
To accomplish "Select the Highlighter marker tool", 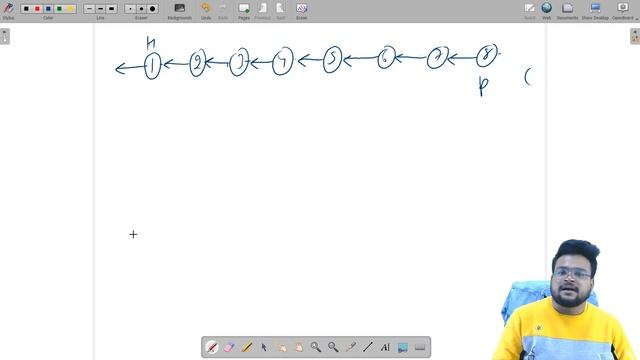I will coord(247,347).
